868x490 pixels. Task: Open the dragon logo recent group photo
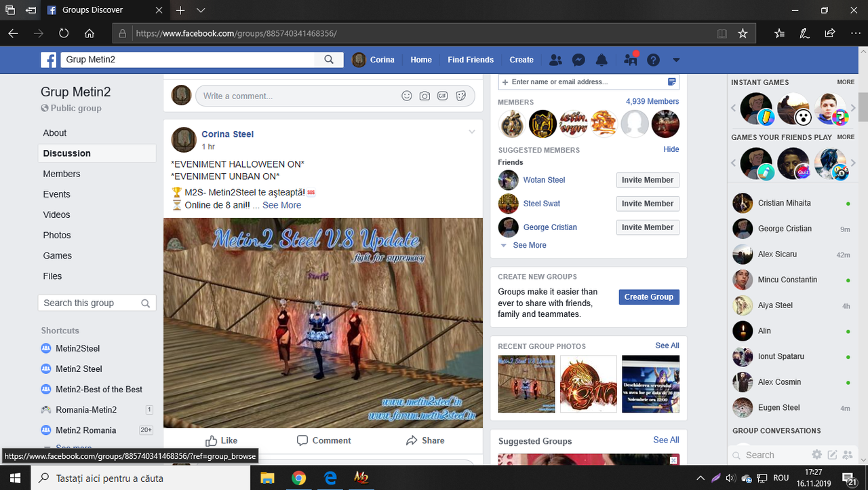tap(589, 384)
